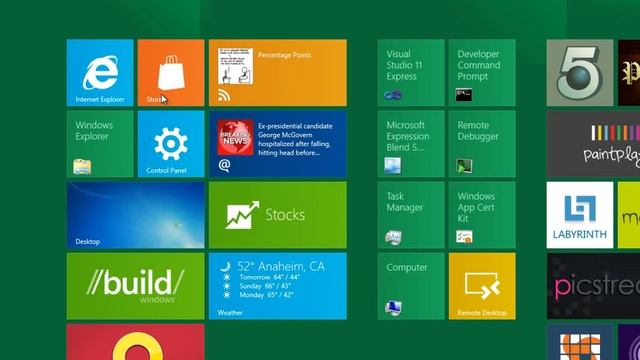Open the Windows Explorer tile
Viewport: 640px width, 360px height.
(100, 144)
